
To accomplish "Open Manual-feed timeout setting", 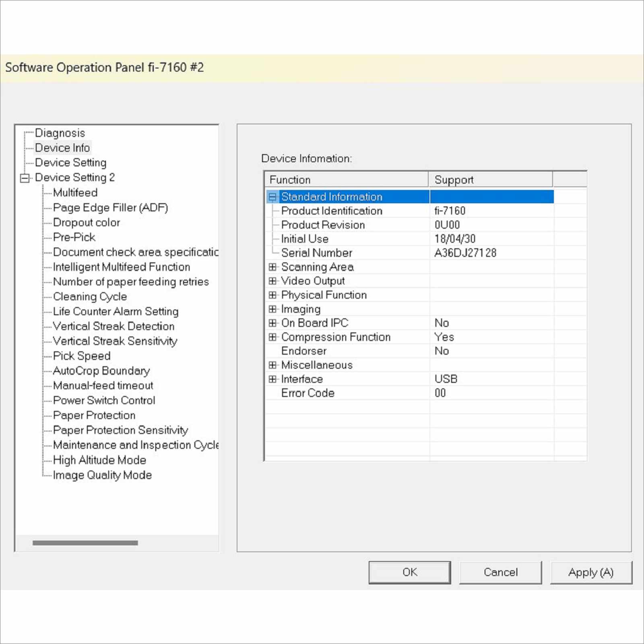I will click(x=103, y=386).
